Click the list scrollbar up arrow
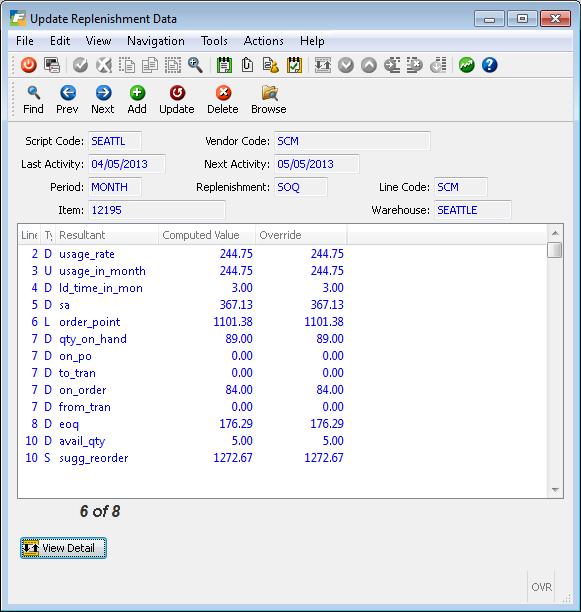 pos(555,233)
